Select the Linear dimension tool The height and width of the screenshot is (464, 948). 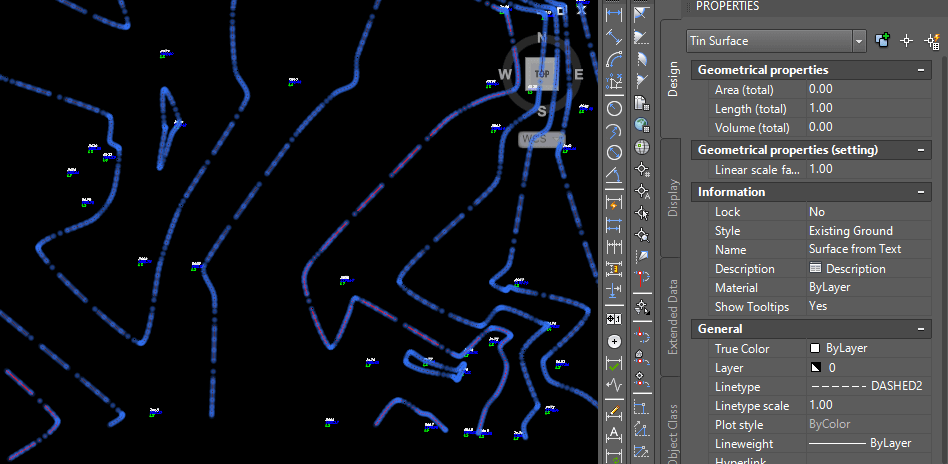614,15
